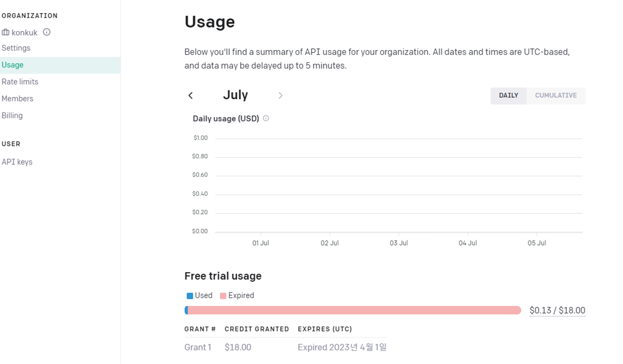The width and height of the screenshot is (623, 364).
Task: Click the Expired 2023년 4월 1일 cell
Action: click(342, 347)
